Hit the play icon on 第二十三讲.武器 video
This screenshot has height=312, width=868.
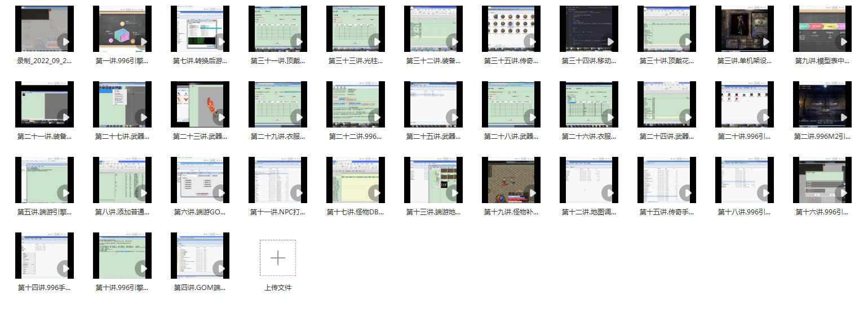click(219, 117)
